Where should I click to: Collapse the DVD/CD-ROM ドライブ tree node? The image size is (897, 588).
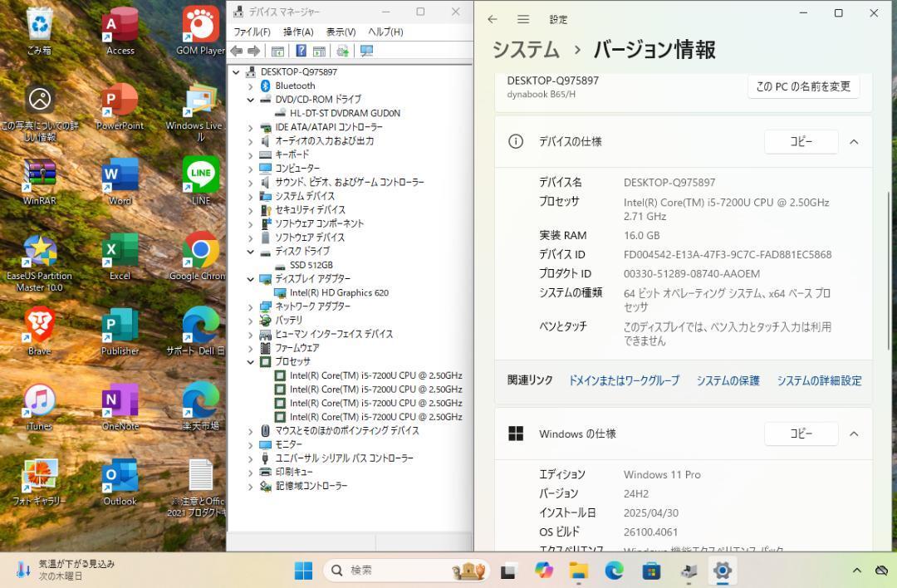[x=251, y=99]
